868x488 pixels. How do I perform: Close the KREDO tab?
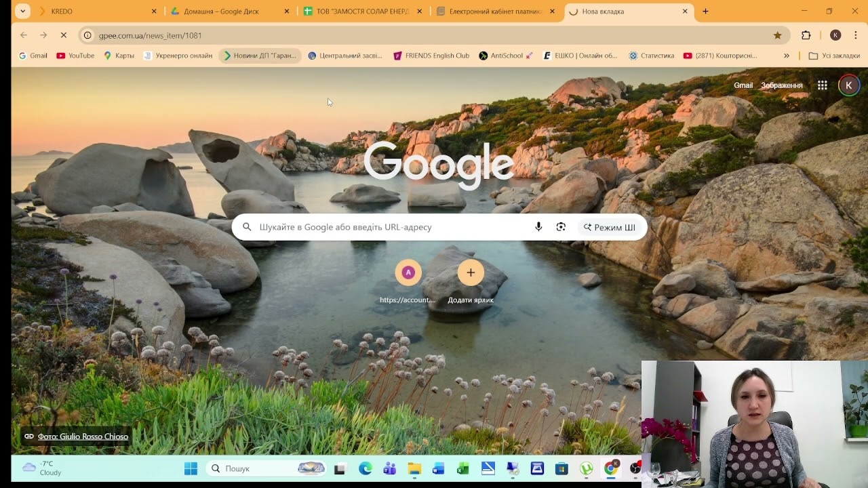[154, 12]
